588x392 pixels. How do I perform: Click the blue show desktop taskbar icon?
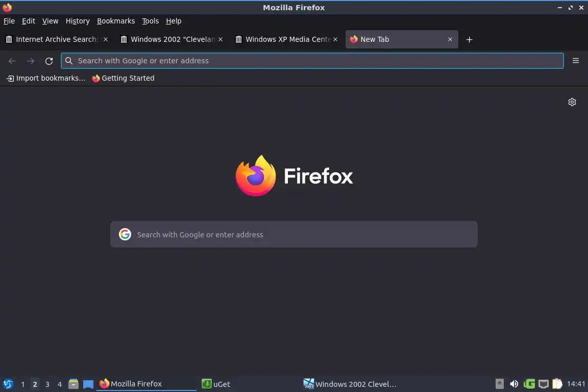click(88, 384)
